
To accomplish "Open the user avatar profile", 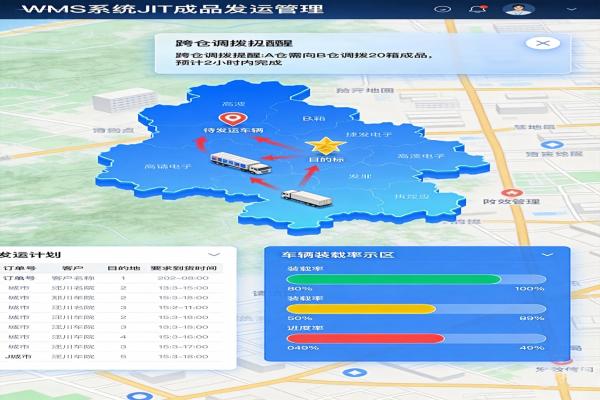I will (519, 9).
